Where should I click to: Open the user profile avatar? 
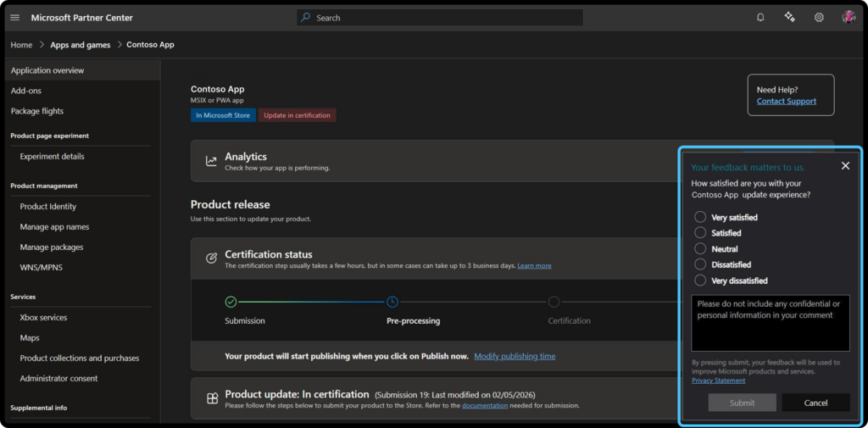coord(849,17)
